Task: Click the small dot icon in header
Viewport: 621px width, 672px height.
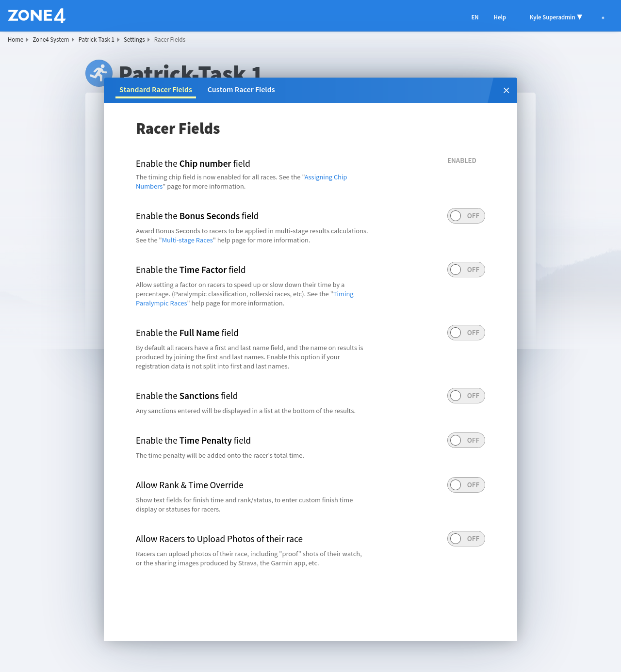Action: click(x=603, y=18)
